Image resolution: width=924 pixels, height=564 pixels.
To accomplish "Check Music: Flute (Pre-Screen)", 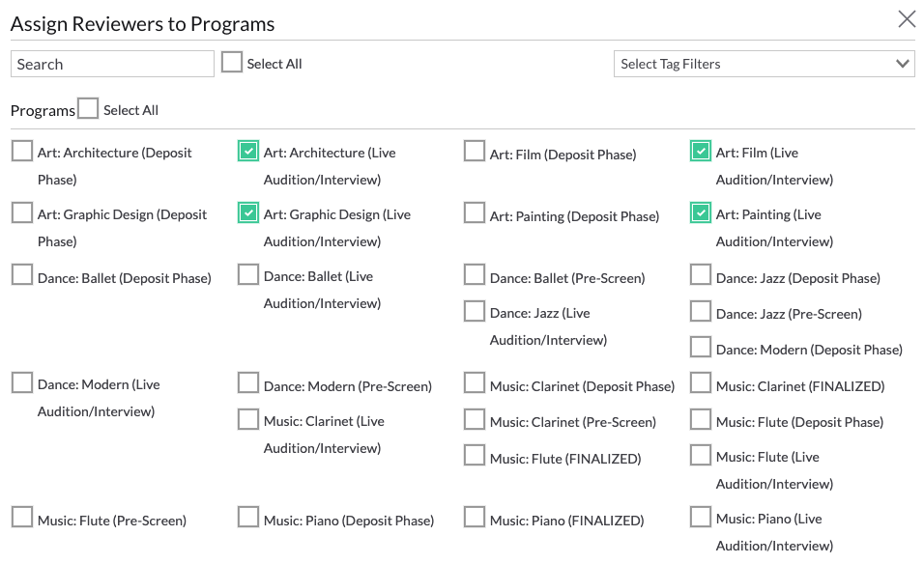I will click(x=21, y=517).
